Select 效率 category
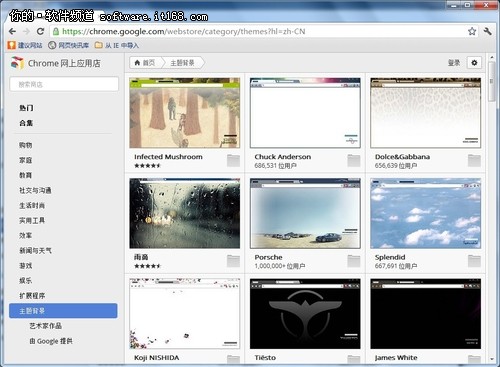500x367 pixels. click(x=26, y=235)
